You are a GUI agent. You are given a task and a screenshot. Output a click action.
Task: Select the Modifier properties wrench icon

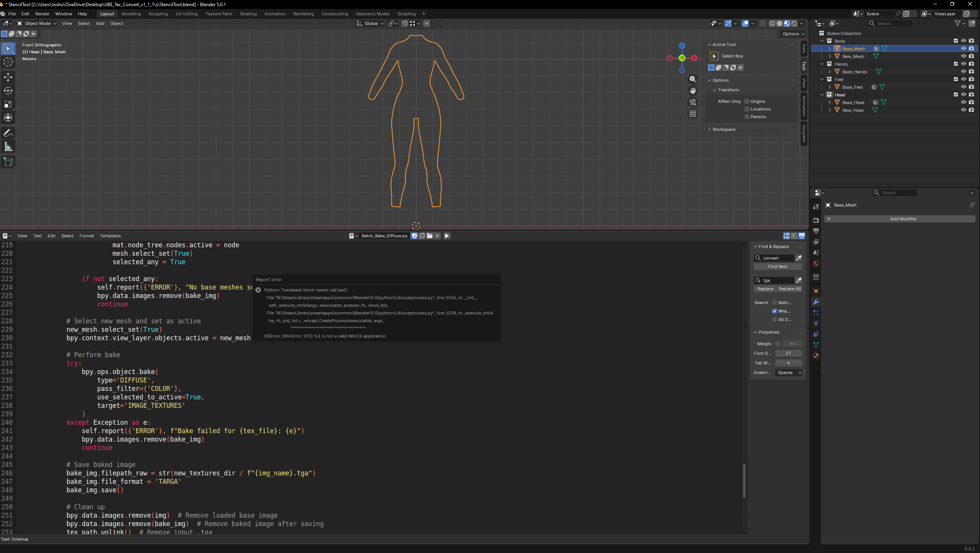[815, 302]
